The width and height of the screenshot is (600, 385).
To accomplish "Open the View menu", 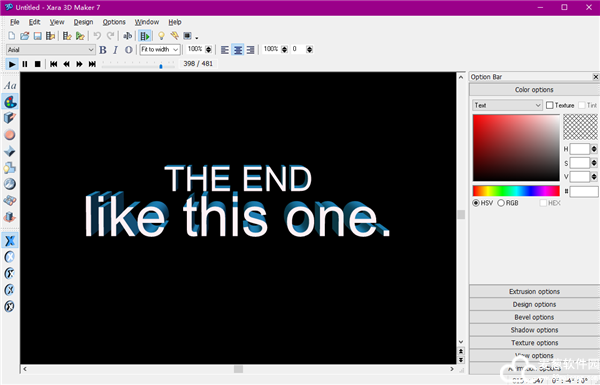I will coord(57,22).
